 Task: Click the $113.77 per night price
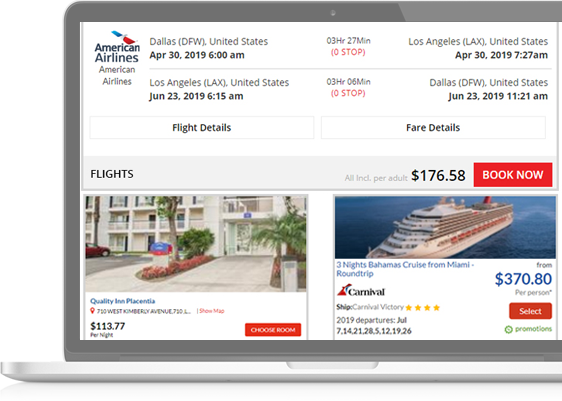coord(108,326)
